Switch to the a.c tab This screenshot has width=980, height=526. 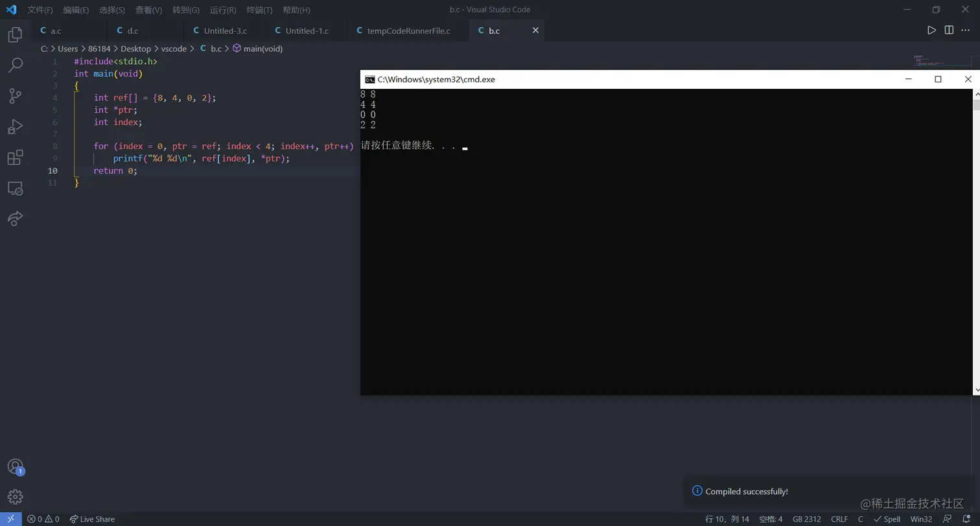click(69, 30)
